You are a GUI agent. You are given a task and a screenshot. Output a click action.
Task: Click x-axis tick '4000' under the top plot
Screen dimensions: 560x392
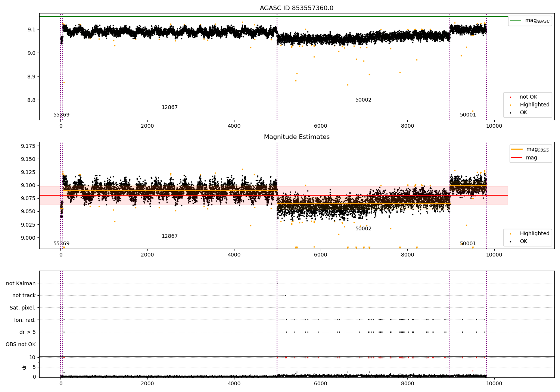[234, 126]
